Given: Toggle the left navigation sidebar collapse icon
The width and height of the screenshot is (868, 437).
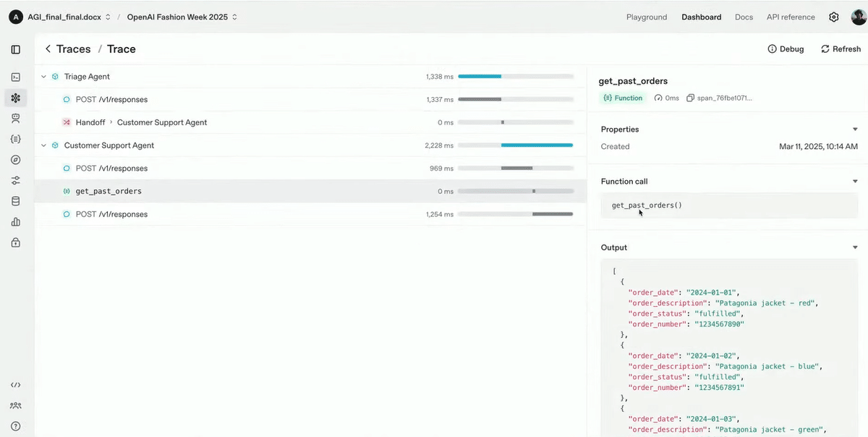Looking at the screenshot, I should [15, 49].
